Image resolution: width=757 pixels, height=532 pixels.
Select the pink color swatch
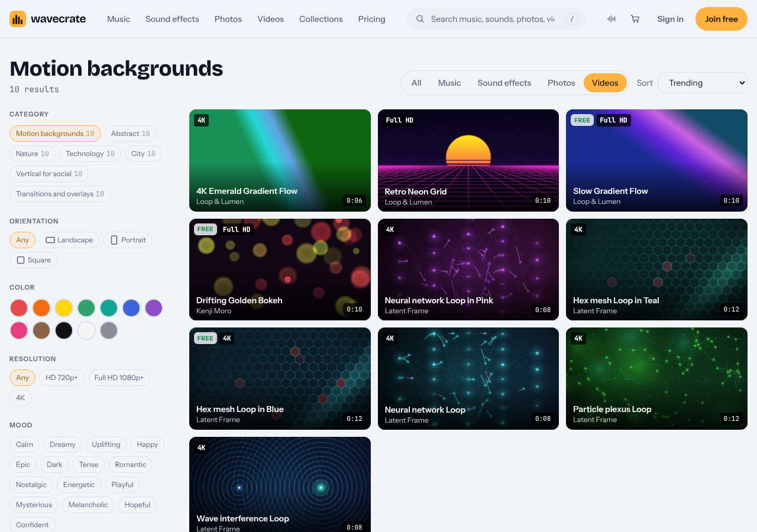pos(19,330)
